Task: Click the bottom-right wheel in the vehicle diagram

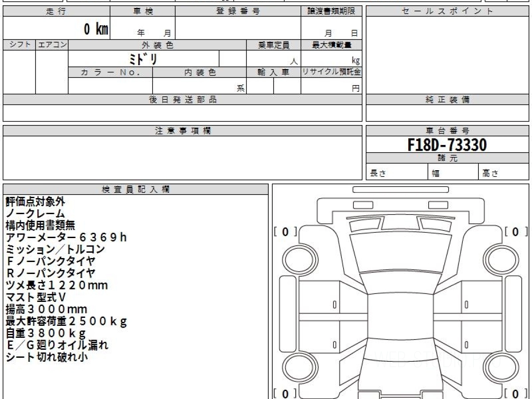Action: [497, 367]
